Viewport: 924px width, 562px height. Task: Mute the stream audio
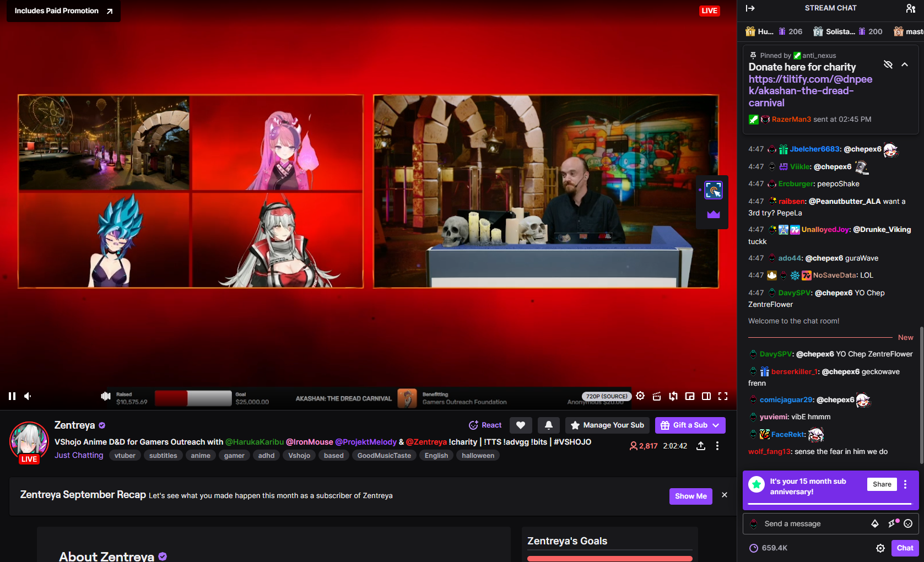(x=28, y=396)
